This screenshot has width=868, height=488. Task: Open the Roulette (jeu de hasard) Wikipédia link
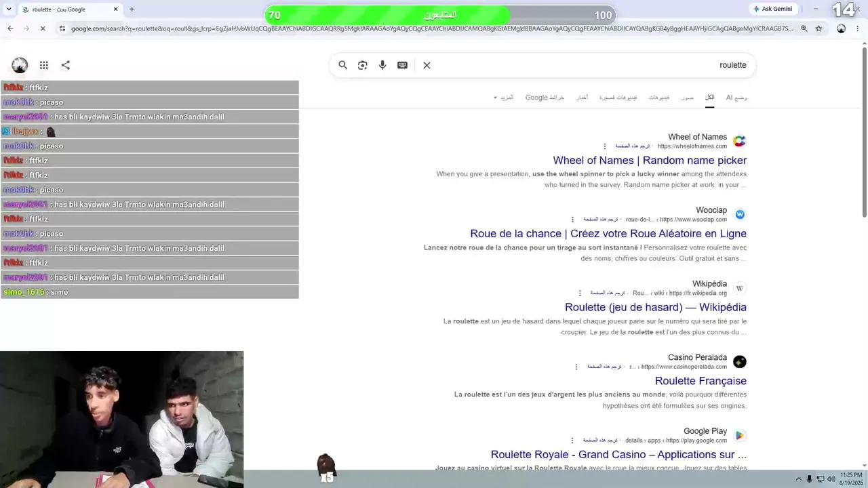pos(656,308)
